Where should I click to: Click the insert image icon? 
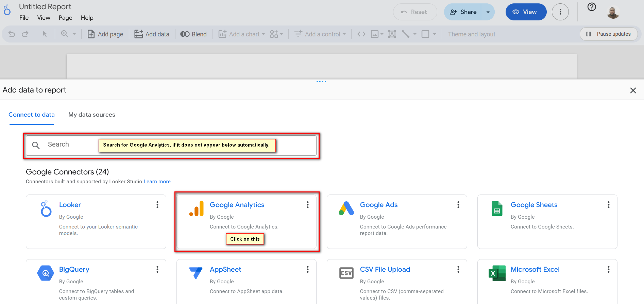tap(375, 34)
